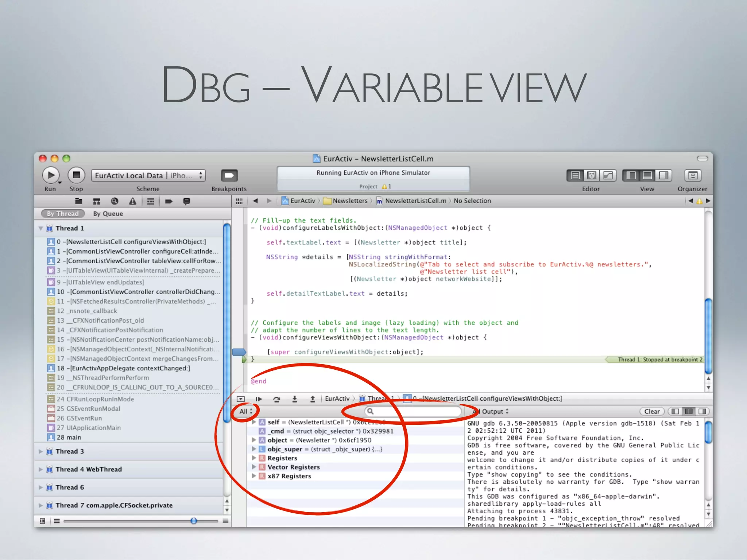Viewport: 747px width, 560px height.
Task: Click EurActiv project in jump bar
Action: coord(299,201)
